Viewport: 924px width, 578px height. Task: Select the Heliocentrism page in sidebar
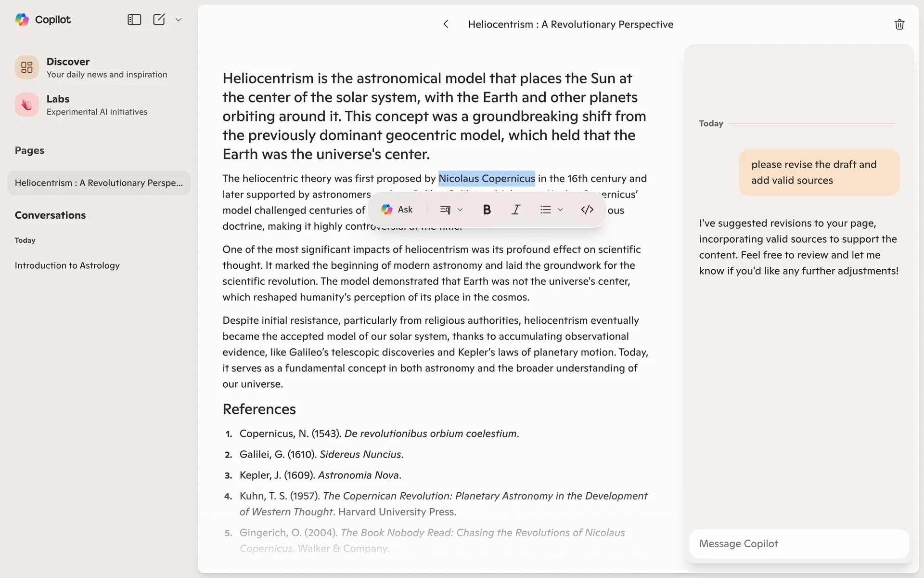pos(99,183)
